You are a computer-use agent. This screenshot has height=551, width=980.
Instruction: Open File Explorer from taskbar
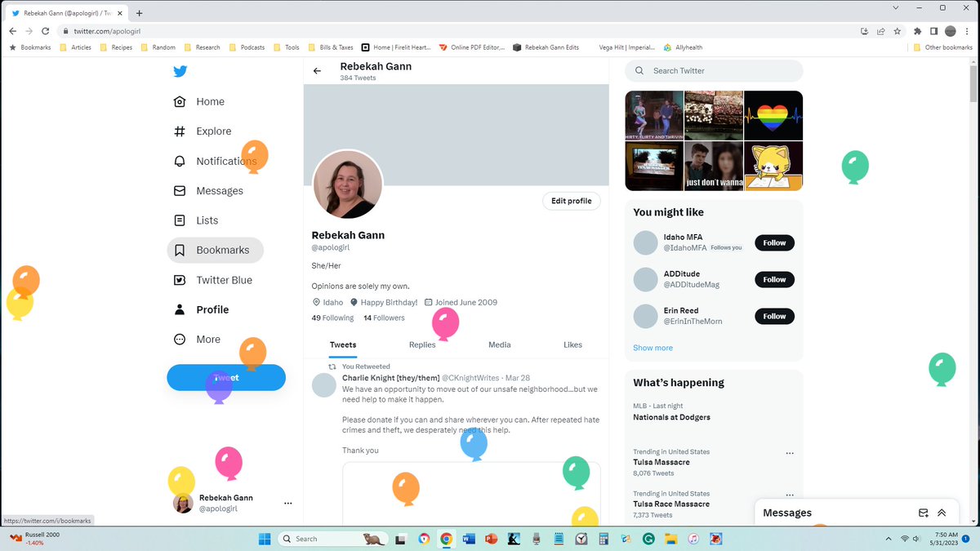(670, 539)
